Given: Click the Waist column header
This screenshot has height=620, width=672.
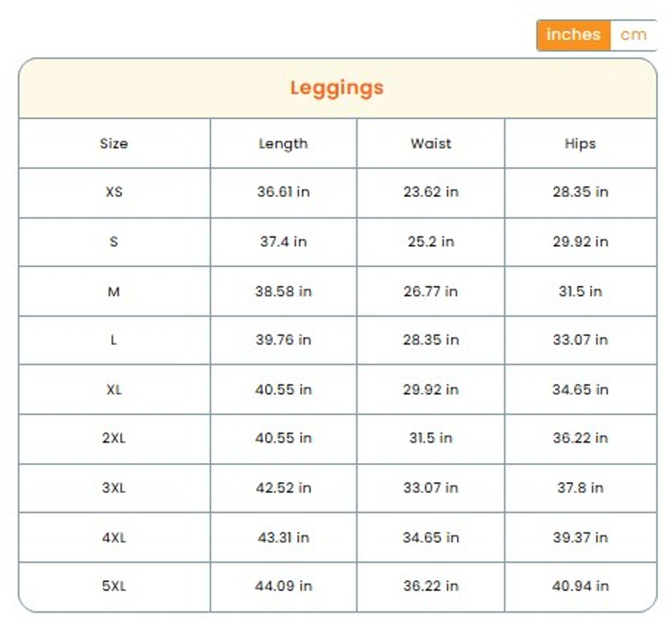Looking at the screenshot, I should point(430,143).
